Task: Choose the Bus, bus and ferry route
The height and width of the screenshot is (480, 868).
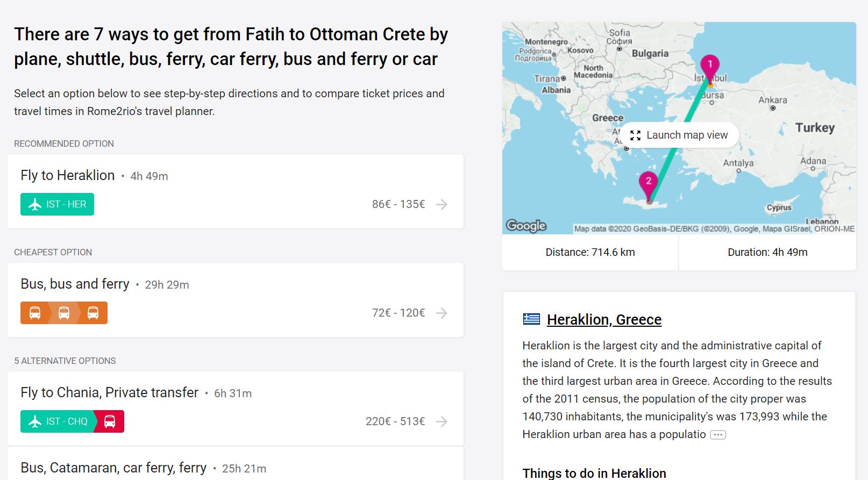Action: (75, 284)
